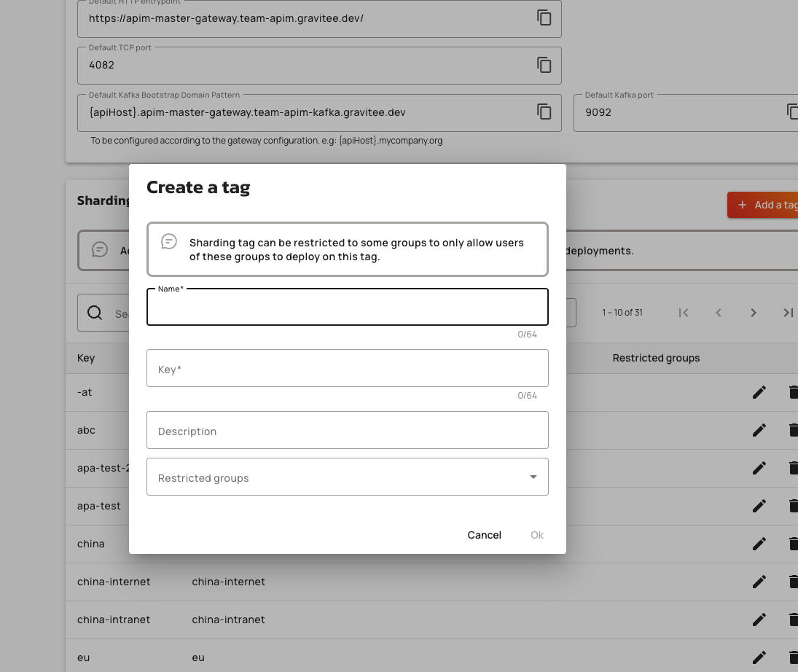Jump to last page of tags
798x672 pixels.
click(x=788, y=313)
